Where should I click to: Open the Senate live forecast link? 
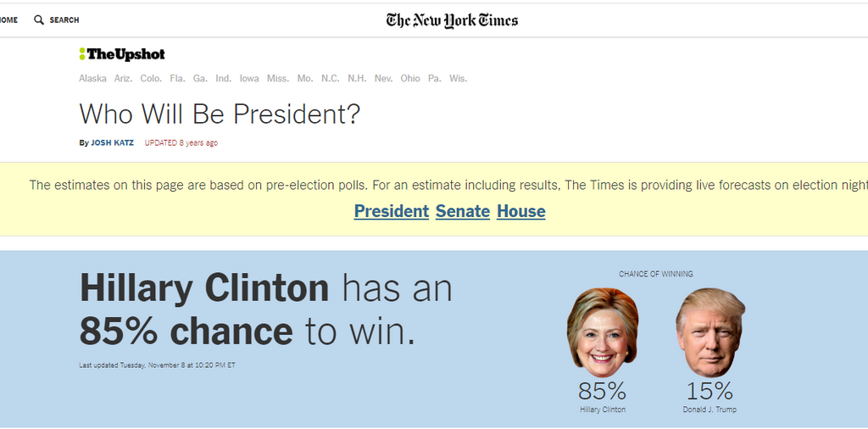(x=463, y=211)
